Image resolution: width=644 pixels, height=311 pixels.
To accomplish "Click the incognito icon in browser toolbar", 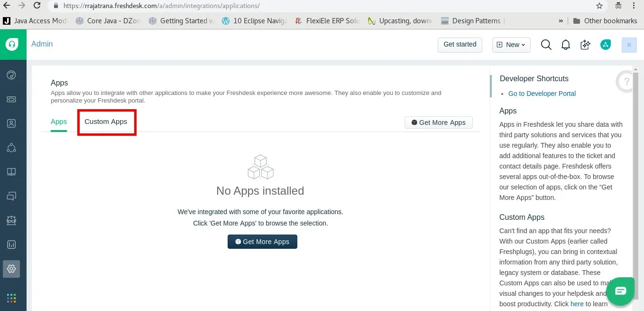I will 618,6.
